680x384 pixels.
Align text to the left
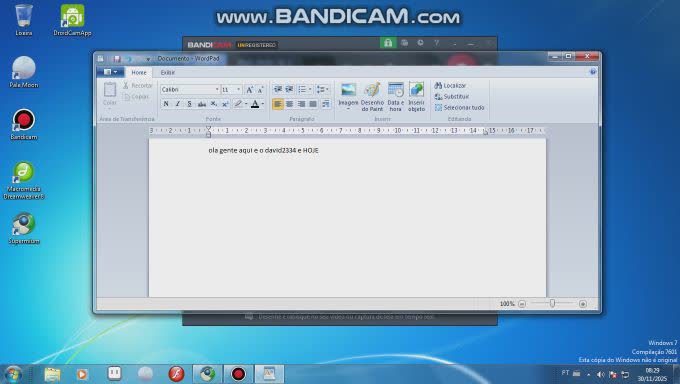point(278,104)
